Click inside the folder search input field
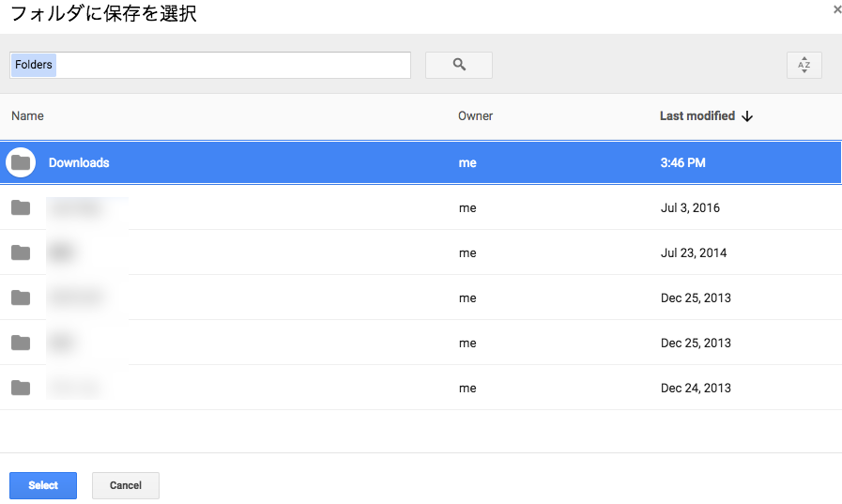 (235, 65)
